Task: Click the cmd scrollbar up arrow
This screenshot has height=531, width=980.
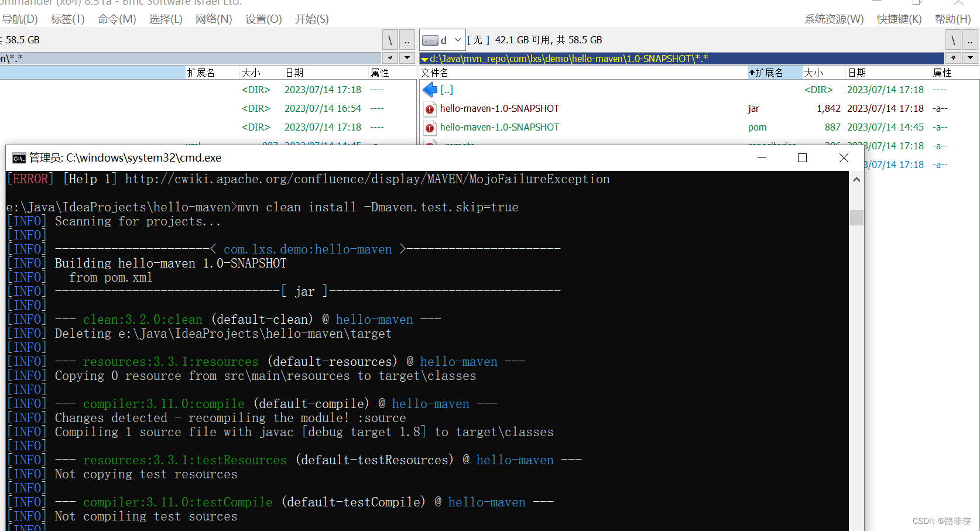Action: coord(856,180)
